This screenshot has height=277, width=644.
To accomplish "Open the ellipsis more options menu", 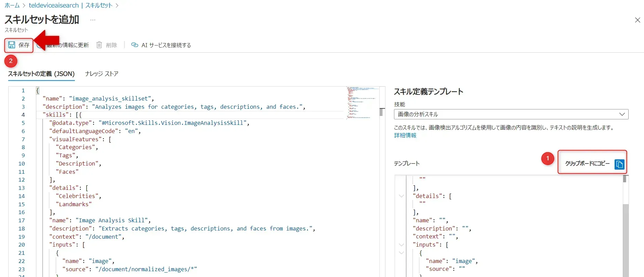I will click(93, 20).
